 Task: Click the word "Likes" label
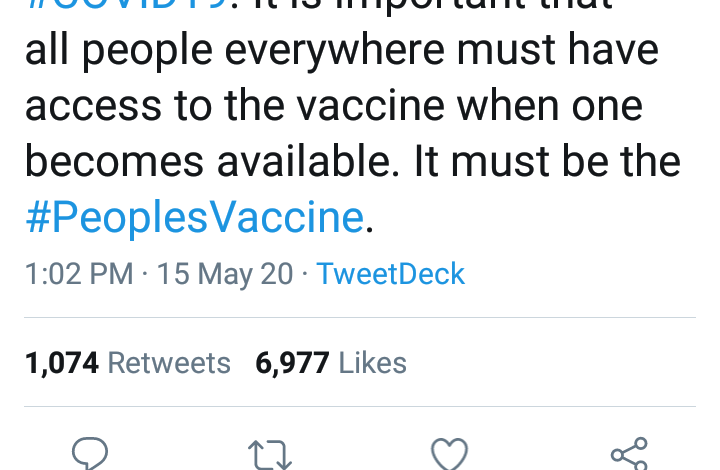pos(373,362)
